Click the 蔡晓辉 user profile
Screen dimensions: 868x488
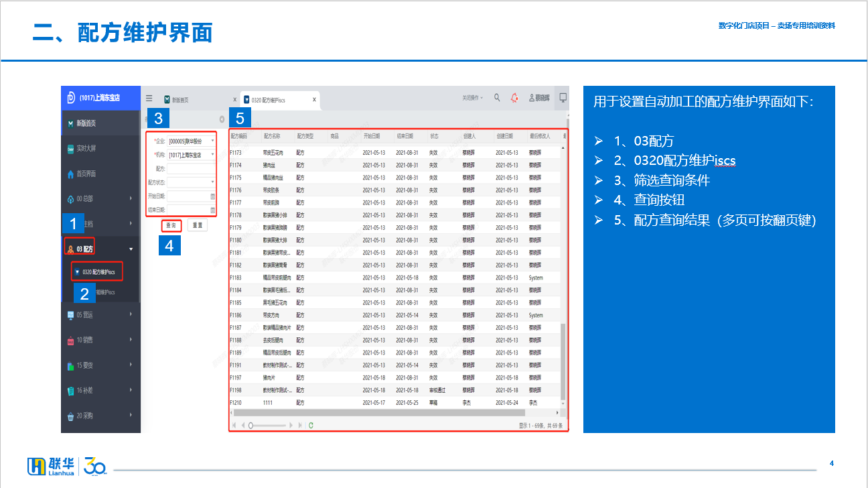tap(539, 98)
